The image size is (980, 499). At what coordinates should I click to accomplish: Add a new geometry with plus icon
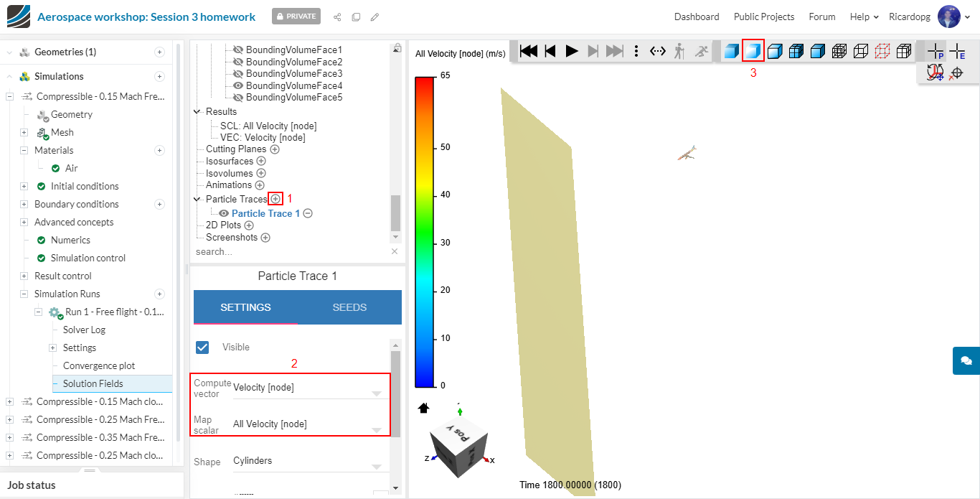coord(159,52)
